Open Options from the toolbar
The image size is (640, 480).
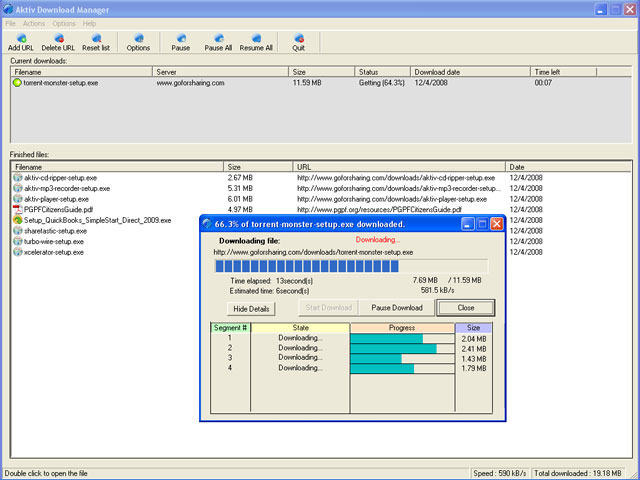coord(138,42)
